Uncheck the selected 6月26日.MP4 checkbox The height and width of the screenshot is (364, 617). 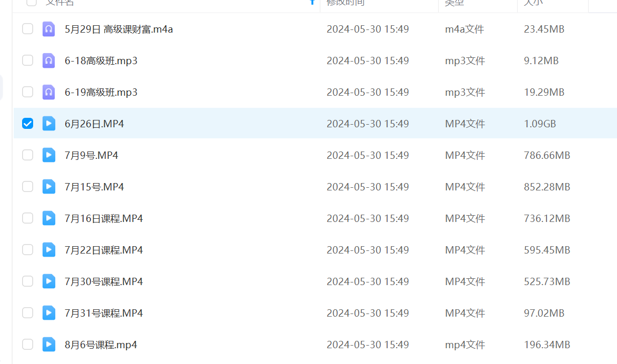point(27,124)
